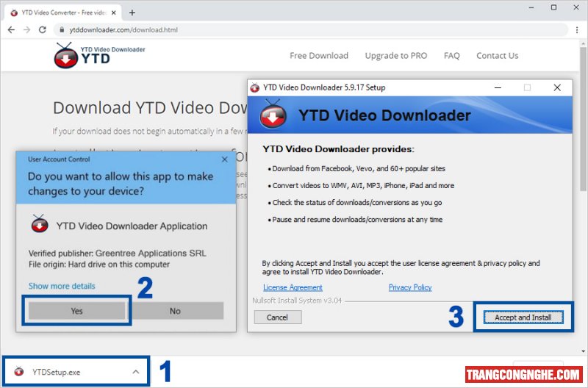Click 'Nullsoft Install System v3.04' text

click(x=297, y=301)
